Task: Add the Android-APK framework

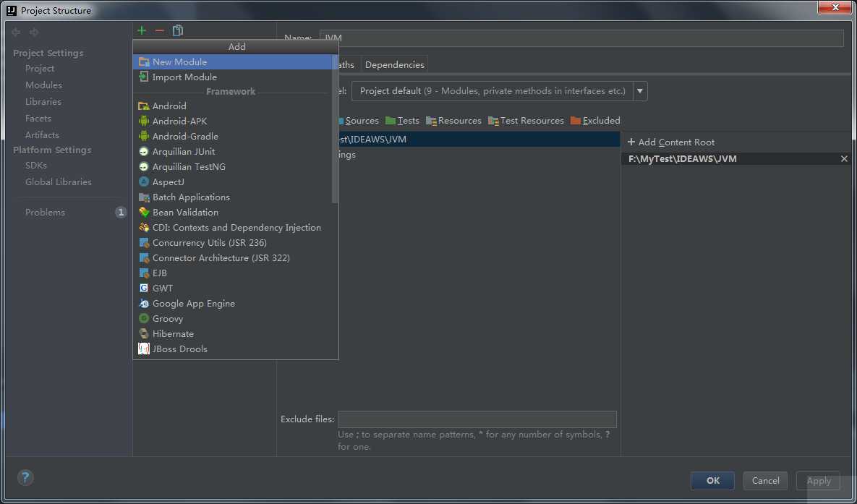Action: point(232,121)
